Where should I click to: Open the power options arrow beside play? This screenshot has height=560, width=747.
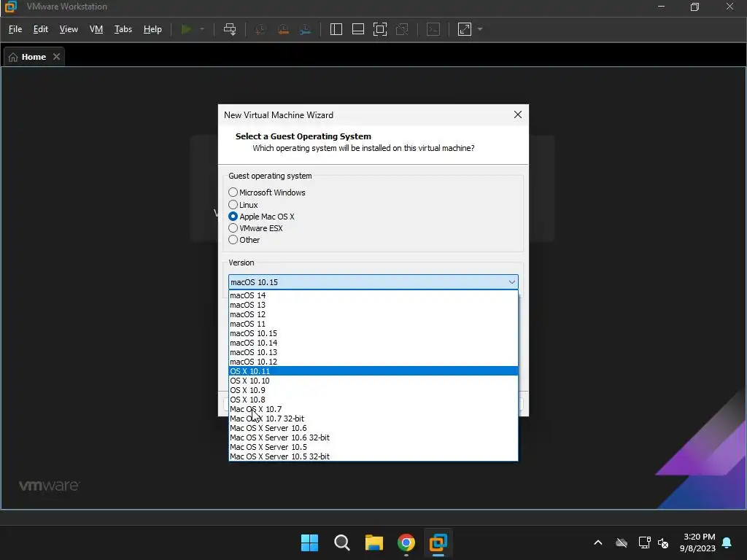(202, 29)
